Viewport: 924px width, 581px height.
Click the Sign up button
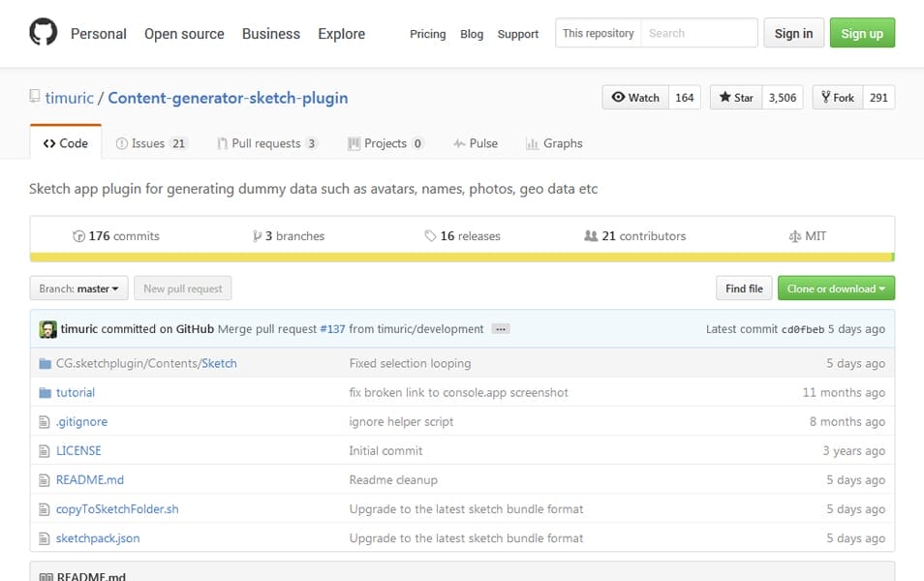pos(861,33)
